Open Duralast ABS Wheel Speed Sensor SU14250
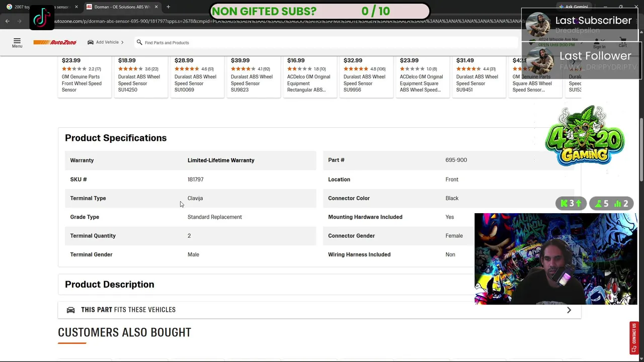 [x=139, y=83]
